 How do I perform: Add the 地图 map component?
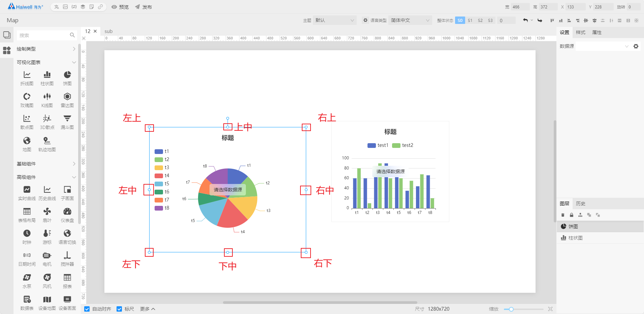pos(27,144)
